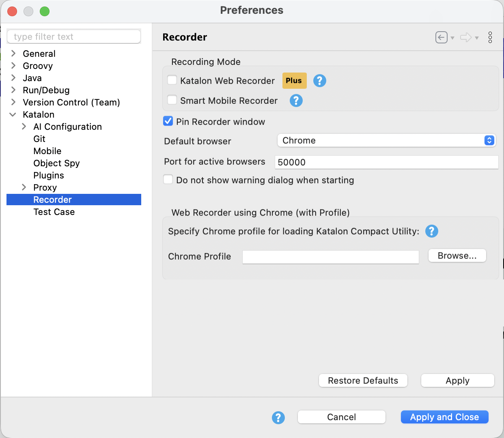This screenshot has height=438, width=504.
Task: Click Apply and Close
Action: (444, 417)
